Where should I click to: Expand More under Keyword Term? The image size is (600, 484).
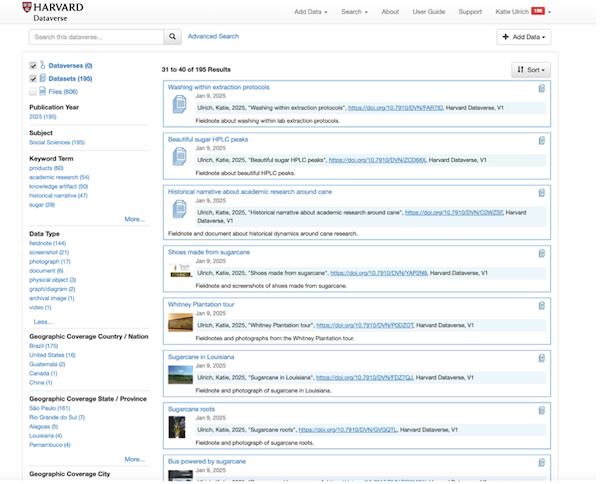(134, 219)
